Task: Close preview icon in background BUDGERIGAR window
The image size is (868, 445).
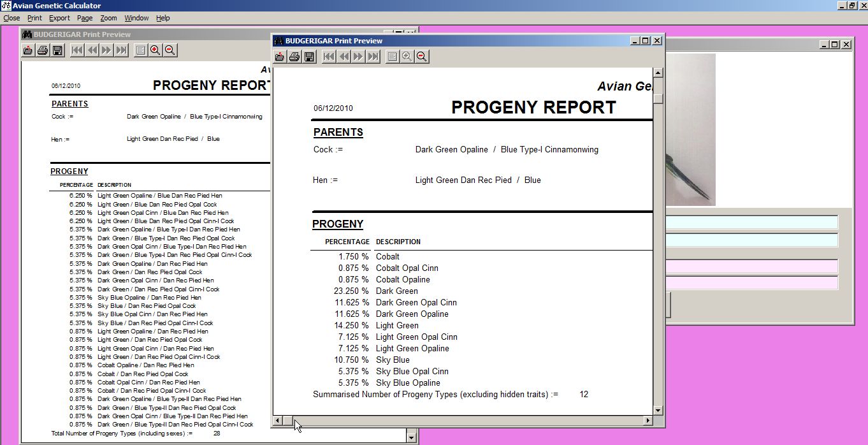Action: [x=28, y=50]
